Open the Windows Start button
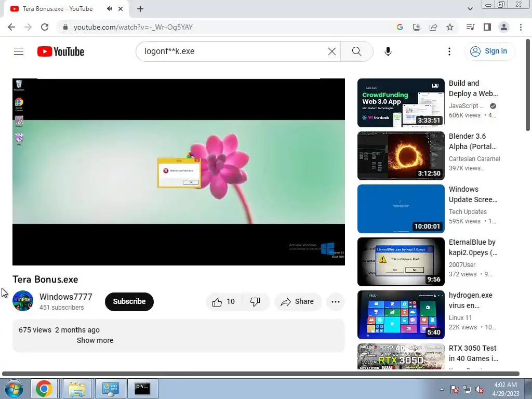532x399 pixels. (14, 389)
